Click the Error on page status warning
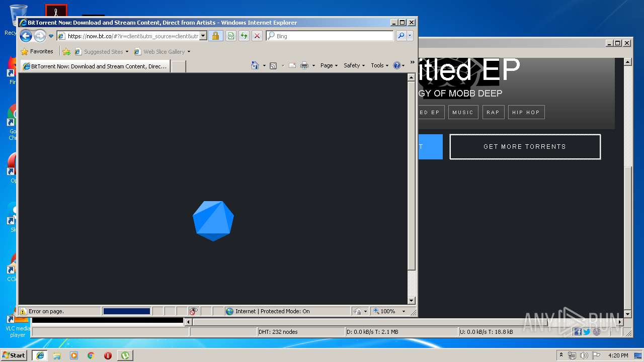The image size is (644, 362). [42, 311]
